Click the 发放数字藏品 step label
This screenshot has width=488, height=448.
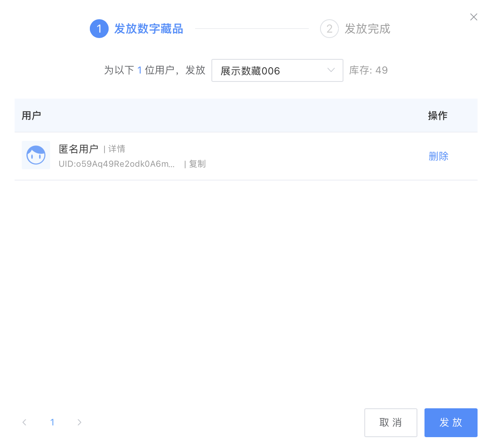149,29
